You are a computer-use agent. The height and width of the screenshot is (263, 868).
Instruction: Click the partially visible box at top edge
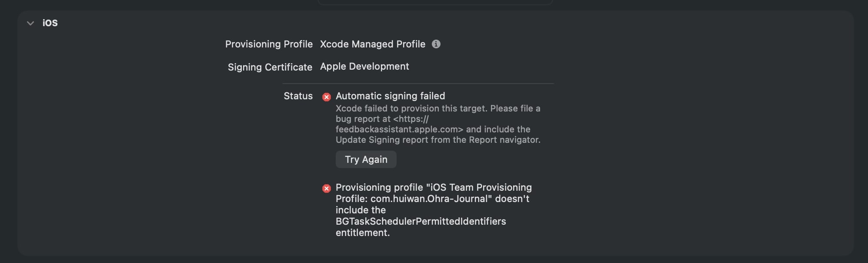pos(435,2)
